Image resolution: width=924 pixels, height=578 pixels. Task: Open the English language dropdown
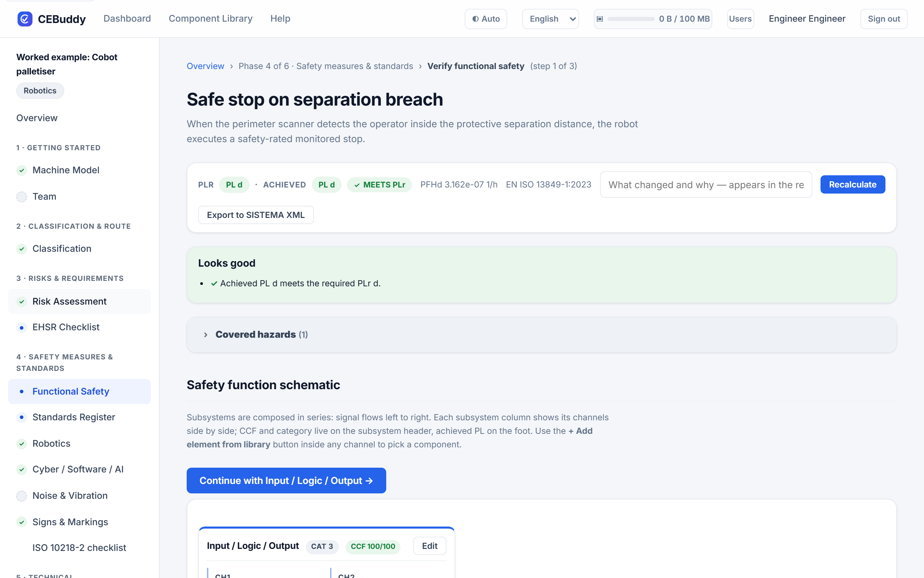pyautogui.click(x=550, y=19)
